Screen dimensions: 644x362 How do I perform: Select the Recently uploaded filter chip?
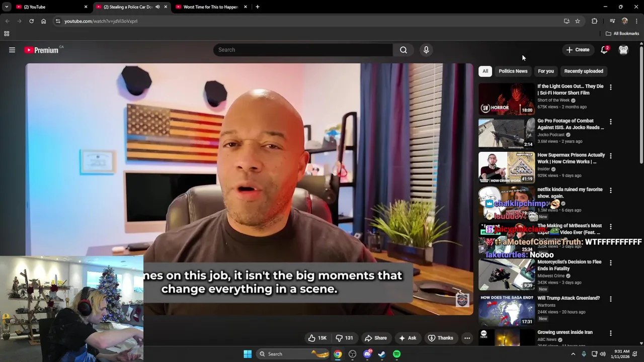[x=583, y=71]
